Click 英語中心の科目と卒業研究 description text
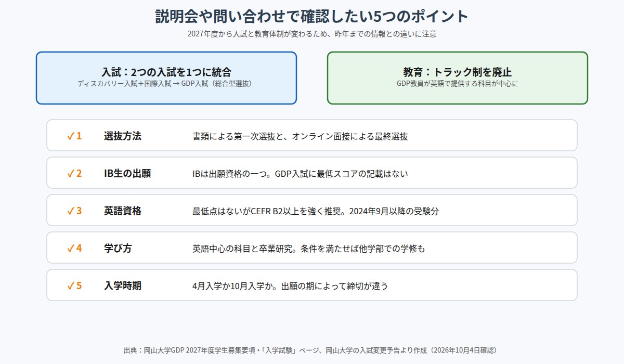The height and width of the screenshot is (364, 624). click(x=308, y=249)
